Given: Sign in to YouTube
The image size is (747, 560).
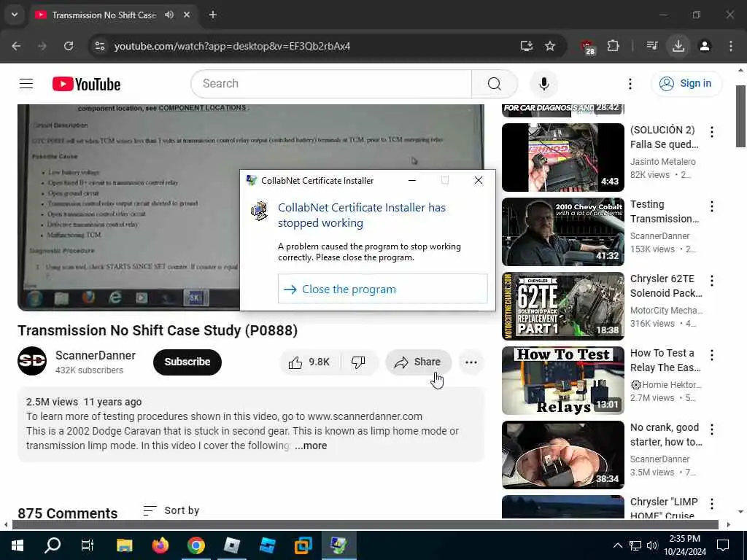Looking at the screenshot, I should click(x=686, y=84).
